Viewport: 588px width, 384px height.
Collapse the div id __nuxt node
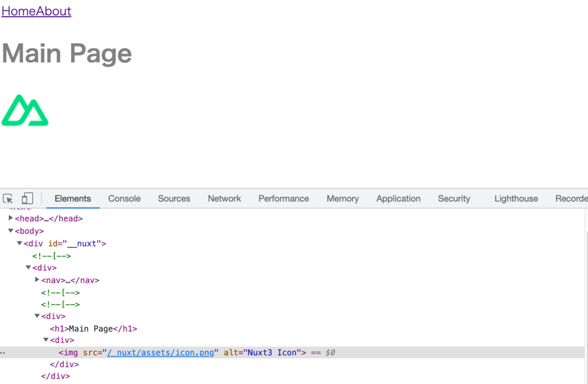[x=20, y=243]
